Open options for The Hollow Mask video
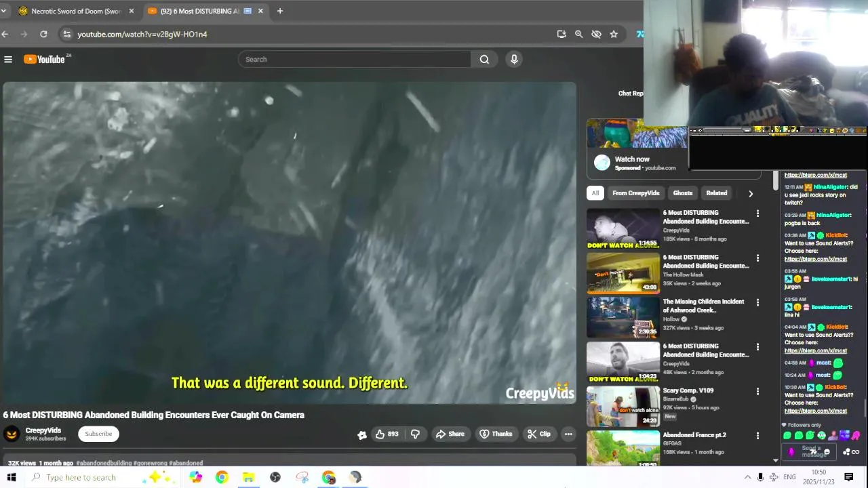The width and height of the screenshot is (868, 488). click(757, 258)
